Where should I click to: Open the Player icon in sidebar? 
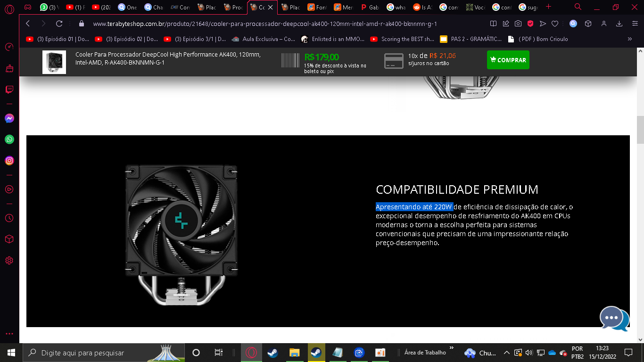click(9, 189)
